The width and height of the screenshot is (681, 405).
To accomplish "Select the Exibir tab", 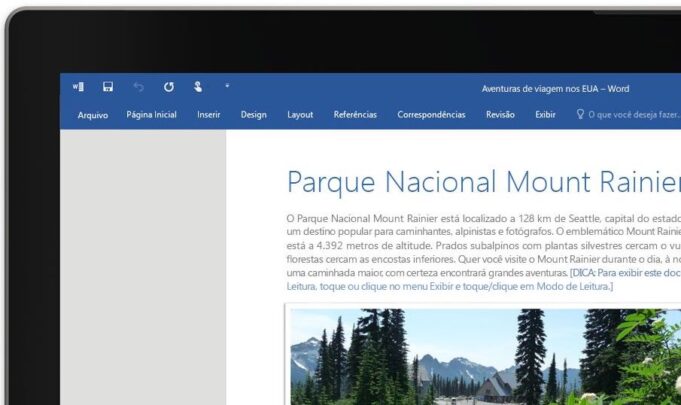I will [545, 115].
